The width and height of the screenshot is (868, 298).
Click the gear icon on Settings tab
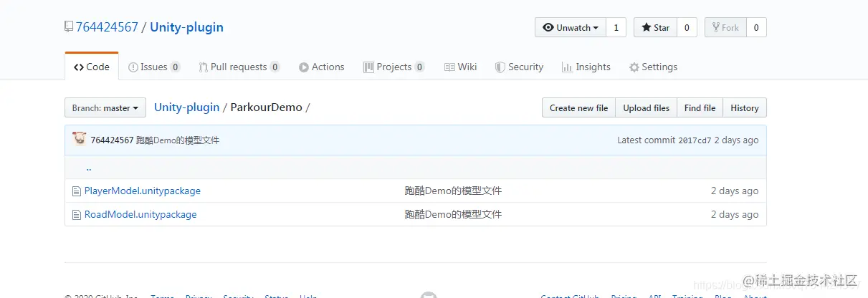634,67
